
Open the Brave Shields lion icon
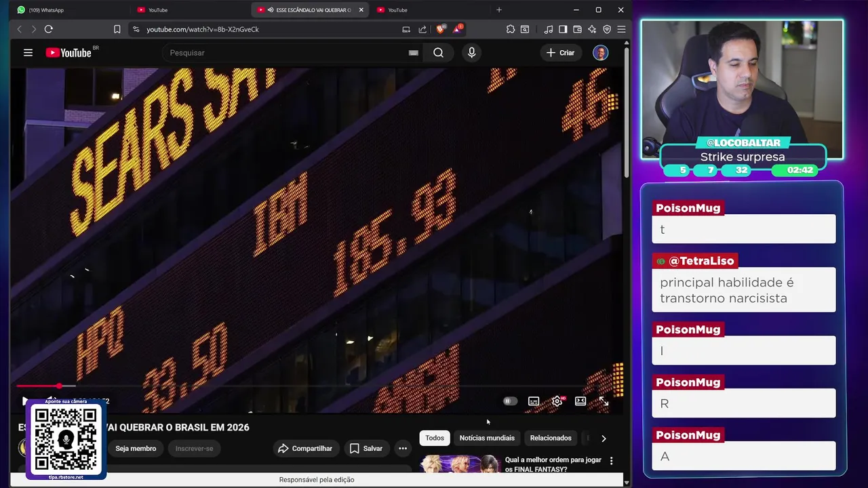[x=441, y=29]
